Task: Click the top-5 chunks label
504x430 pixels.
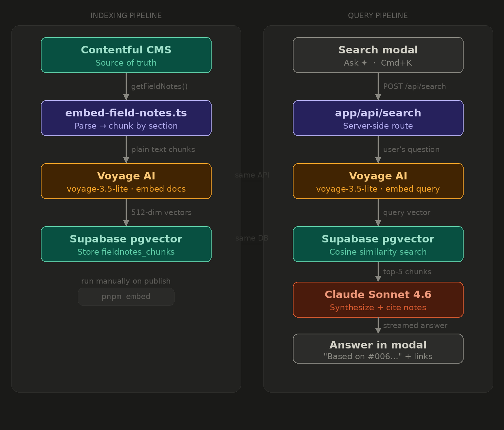Action: (407, 272)
